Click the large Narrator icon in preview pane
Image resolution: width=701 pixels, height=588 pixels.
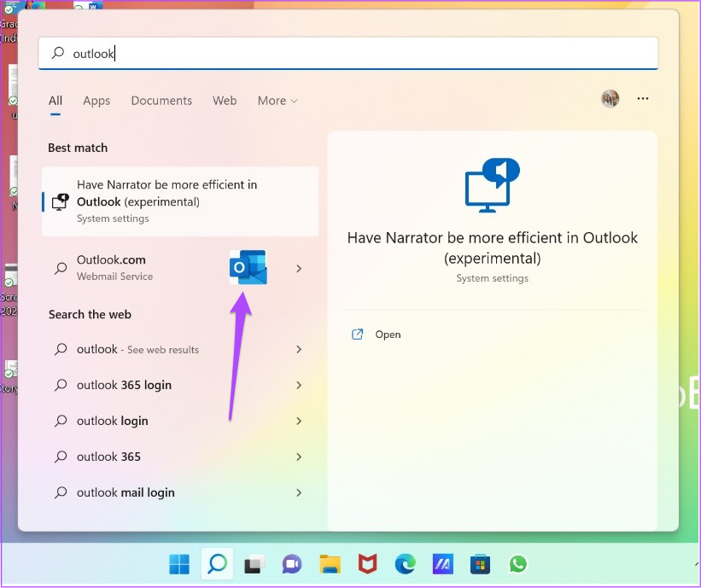[x=492, y=185]
